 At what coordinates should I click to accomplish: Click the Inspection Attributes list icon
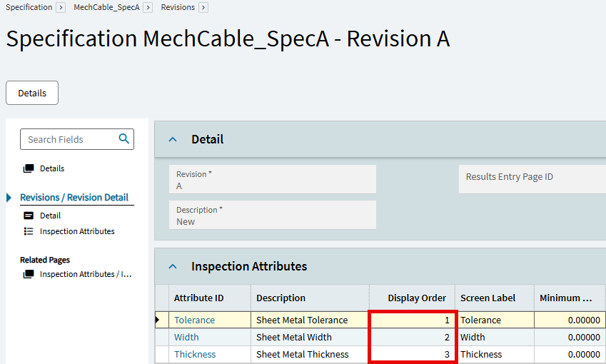point(29,231)
